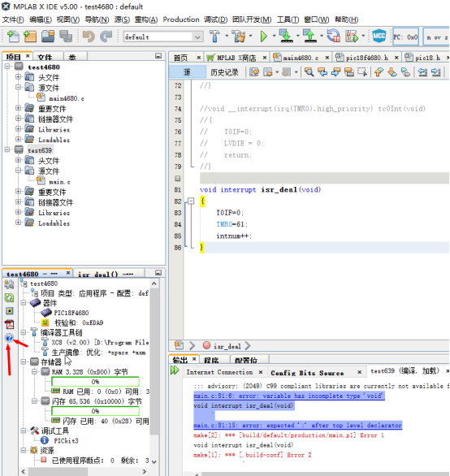Switch to Config Bits Source output tab
450x476 pixels.
pyautogui.click(x=307, y=373)
